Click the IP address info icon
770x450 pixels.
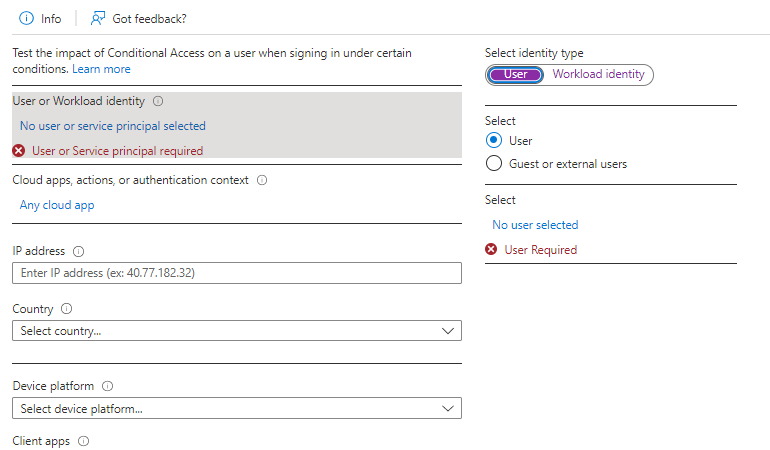(x=78, y=252)
